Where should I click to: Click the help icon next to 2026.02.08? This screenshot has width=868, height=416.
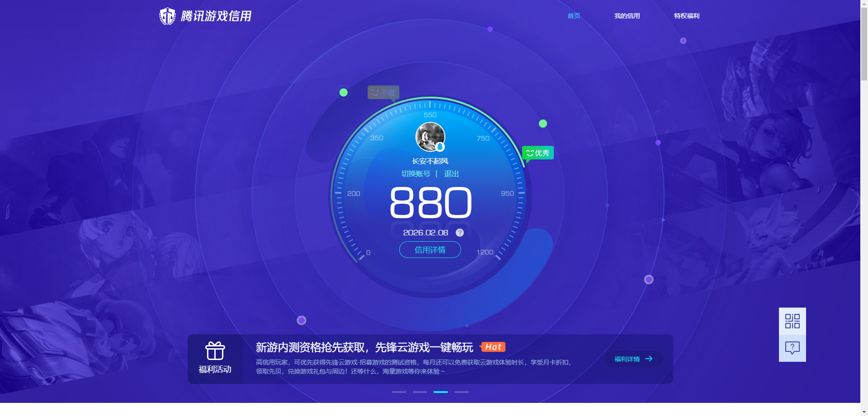tap(460, 233)
